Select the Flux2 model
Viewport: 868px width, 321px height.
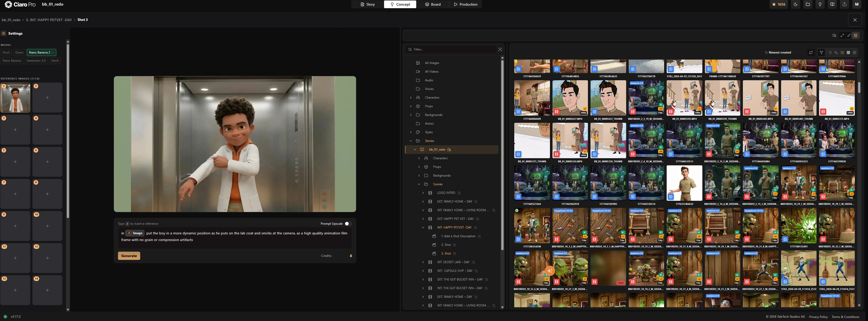point(6,52)
